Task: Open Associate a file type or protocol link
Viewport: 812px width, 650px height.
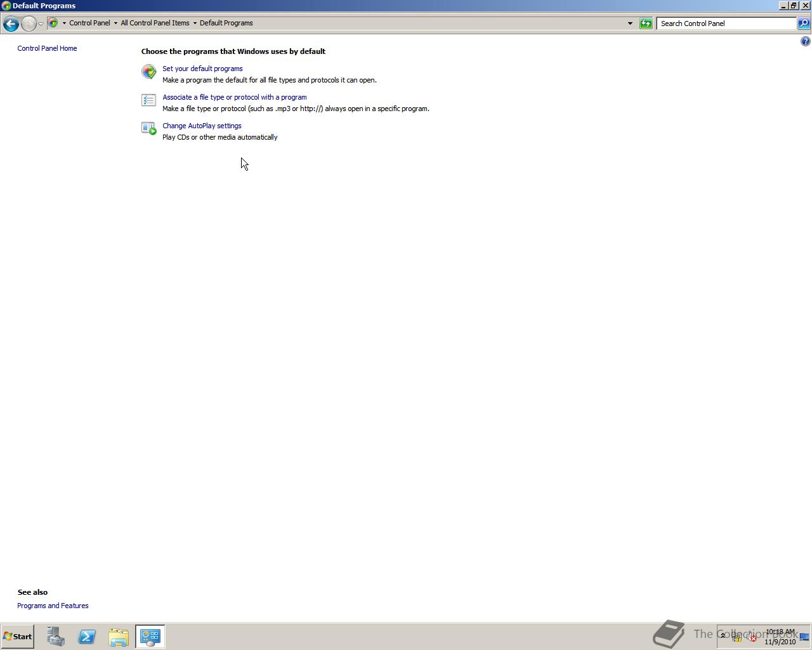Action: 235,97
